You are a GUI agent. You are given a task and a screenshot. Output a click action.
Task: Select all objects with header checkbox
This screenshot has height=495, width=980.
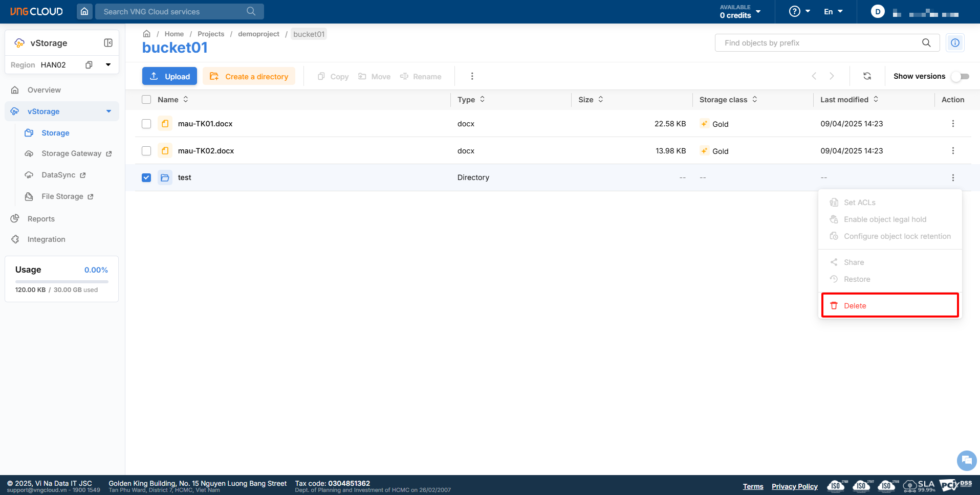(x=146, y=100)
